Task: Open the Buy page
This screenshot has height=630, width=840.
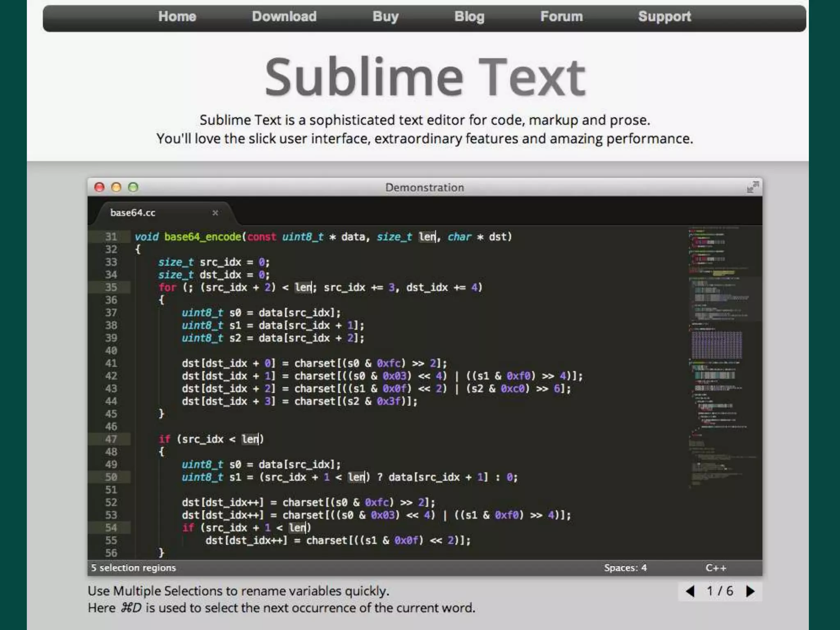Action: [x=385, y=16]
